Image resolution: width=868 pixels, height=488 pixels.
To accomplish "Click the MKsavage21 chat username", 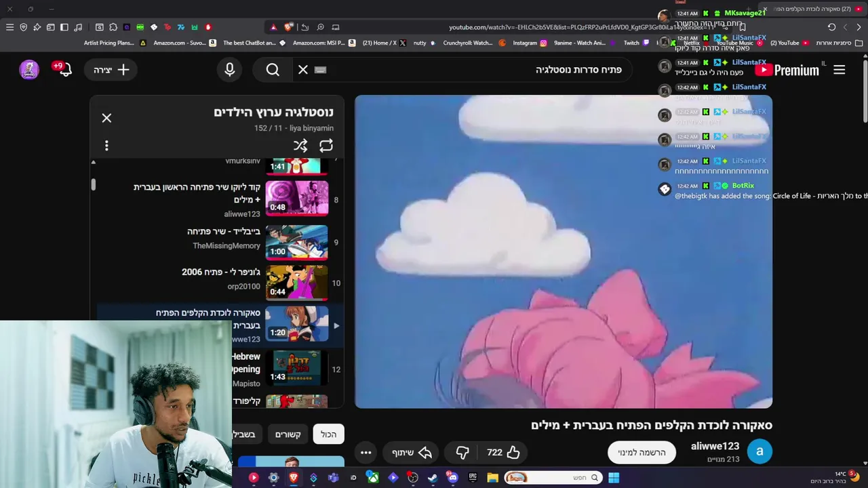I will tap(745, 13).
